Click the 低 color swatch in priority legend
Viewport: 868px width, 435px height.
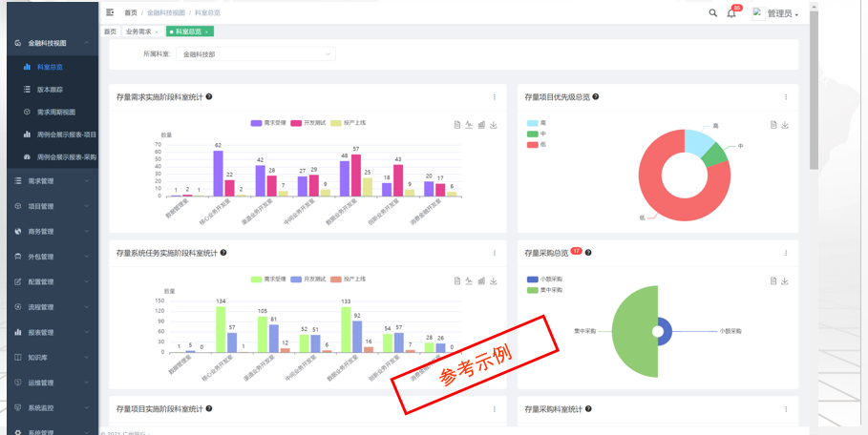pos(532,144)
